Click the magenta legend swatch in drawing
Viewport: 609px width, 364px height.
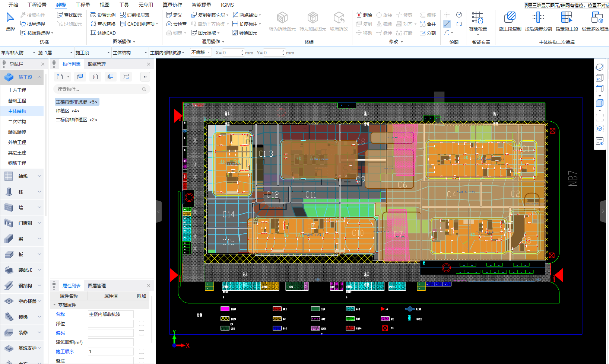pos(225,309)
